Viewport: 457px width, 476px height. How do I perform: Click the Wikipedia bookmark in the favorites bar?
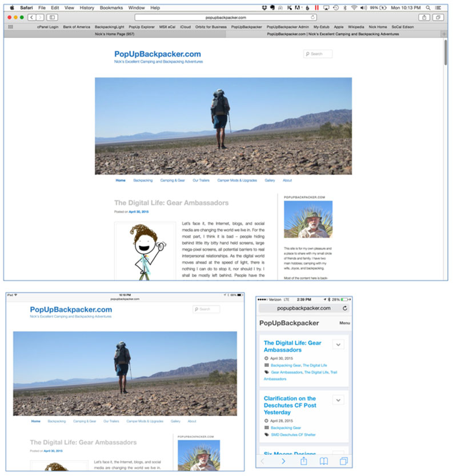pyautogui.click(x=356, y=27)
